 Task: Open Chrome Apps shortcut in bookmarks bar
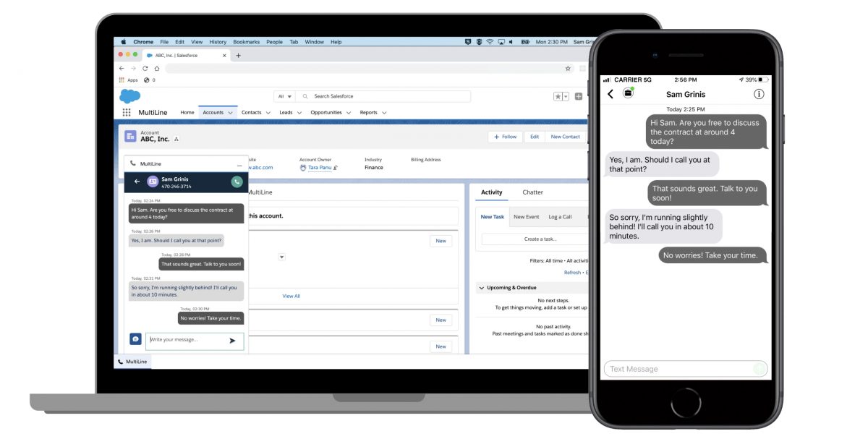(x=128, y=80)
